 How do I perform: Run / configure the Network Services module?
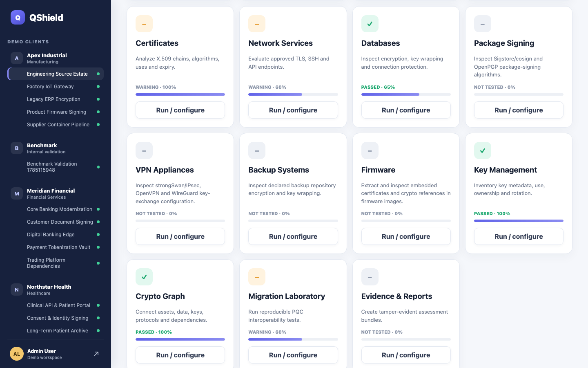coord(293,110)
